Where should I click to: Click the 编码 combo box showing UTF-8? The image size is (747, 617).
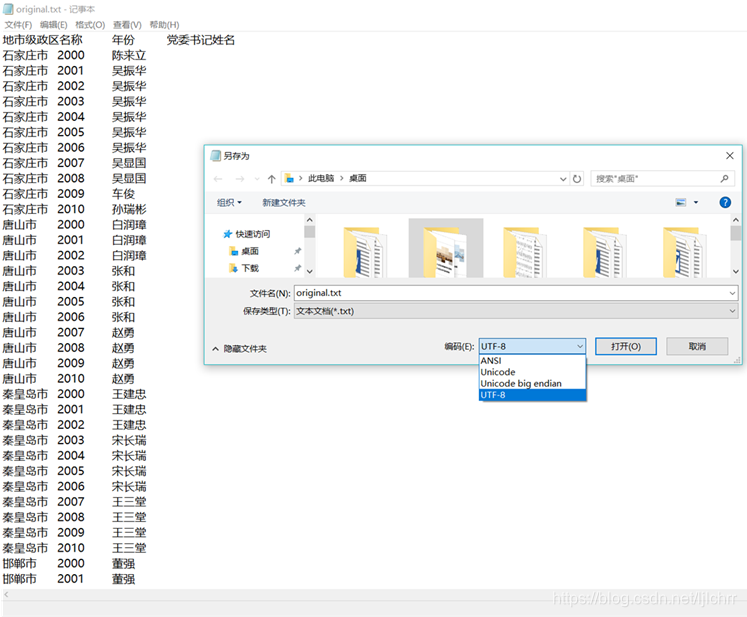pyautogui.click(x=532, y=346)
